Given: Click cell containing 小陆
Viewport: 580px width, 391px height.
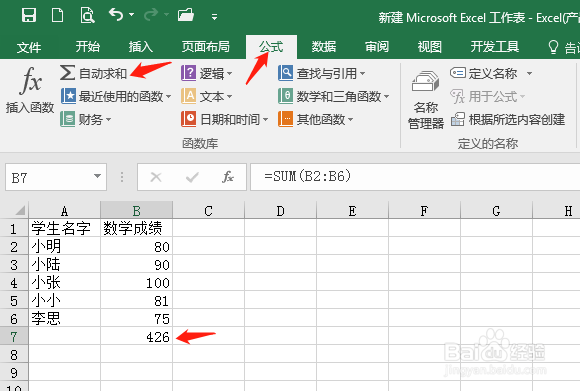Looking at the screenshot, I should tap(64, 264).
